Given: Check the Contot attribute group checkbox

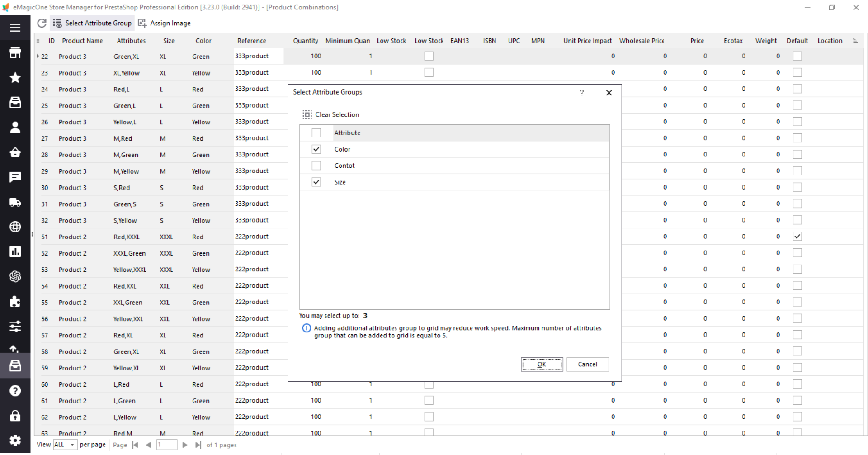Looking at the screenshot, I should click(x=316, y=166).
